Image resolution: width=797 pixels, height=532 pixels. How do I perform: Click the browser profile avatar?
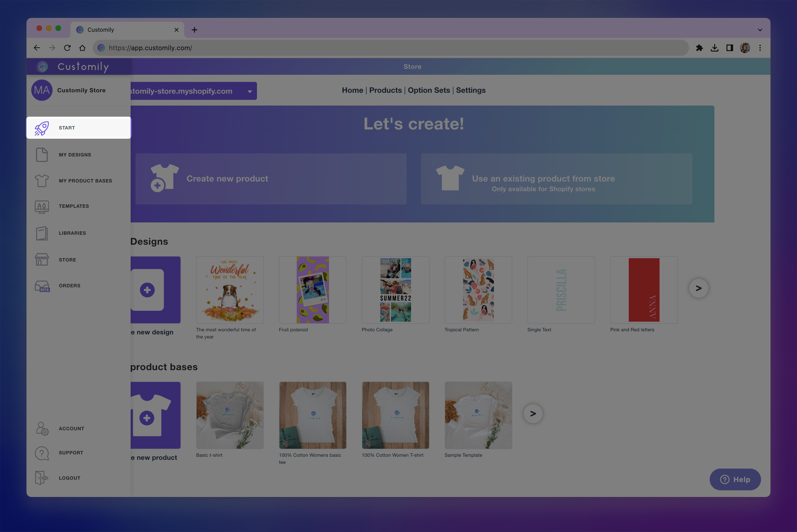click(x=744, y=48)
